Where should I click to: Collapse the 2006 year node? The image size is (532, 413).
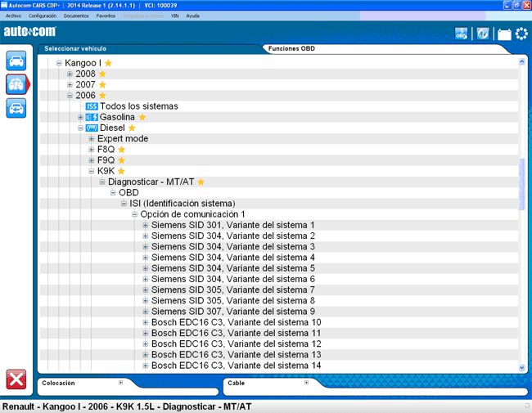(x=70, y=96)
